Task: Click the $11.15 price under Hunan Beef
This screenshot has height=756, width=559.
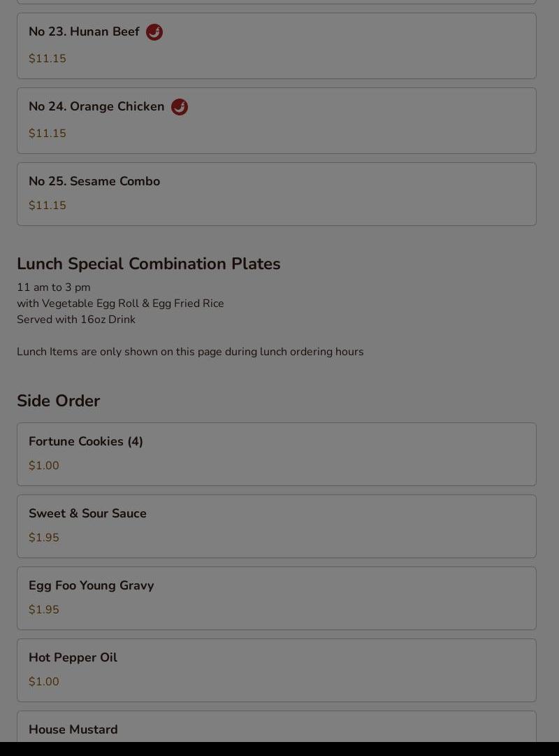Action: [48, 58]
